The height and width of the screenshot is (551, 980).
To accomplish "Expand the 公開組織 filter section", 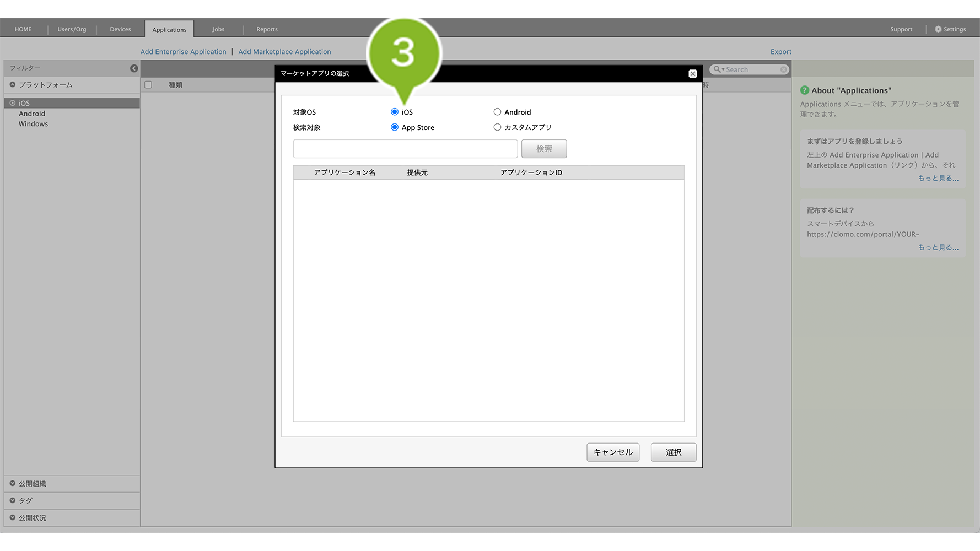I will pos(13,484).
